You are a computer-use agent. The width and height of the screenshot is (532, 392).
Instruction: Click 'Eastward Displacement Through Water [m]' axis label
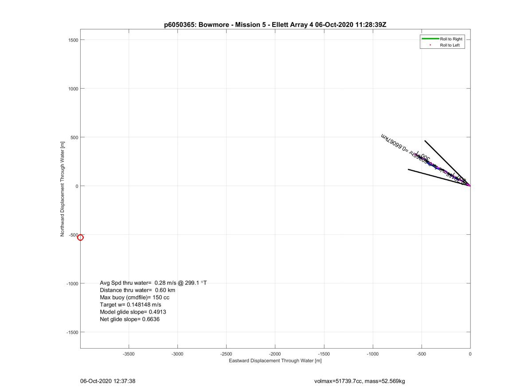click(x=275, y=361)
